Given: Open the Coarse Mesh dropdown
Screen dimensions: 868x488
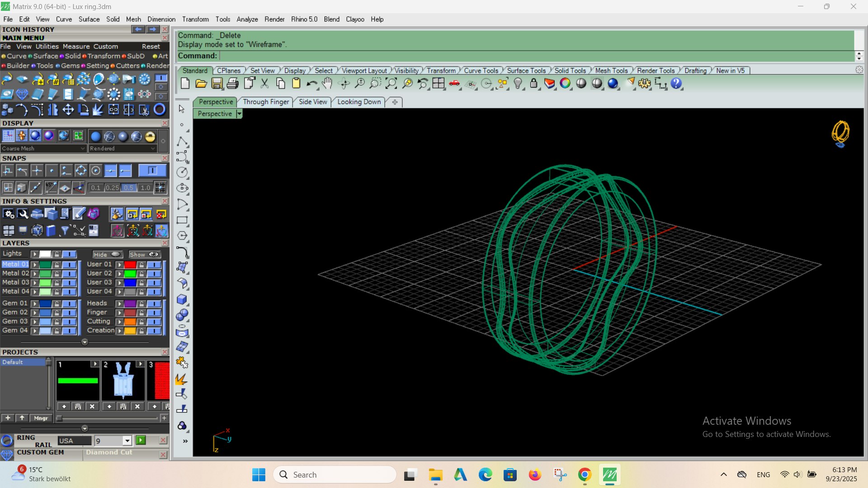Looking at the screenshot, I should coord(43,148).
